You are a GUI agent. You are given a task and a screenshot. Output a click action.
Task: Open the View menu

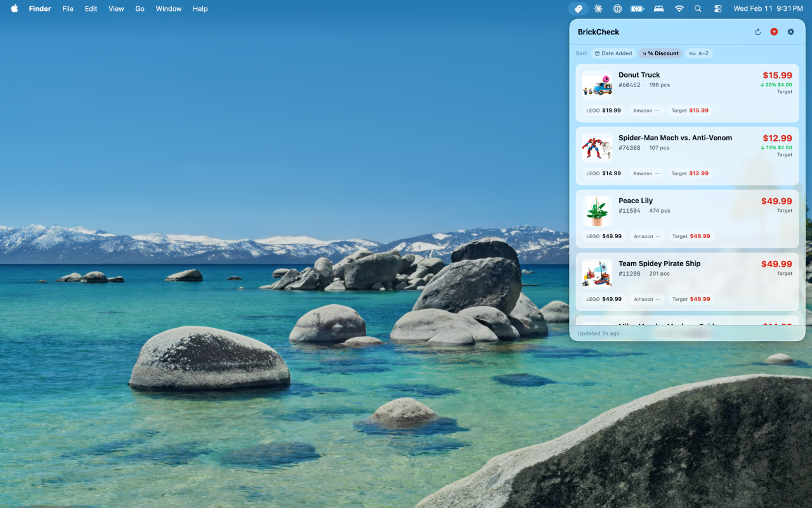click(116, 9)
